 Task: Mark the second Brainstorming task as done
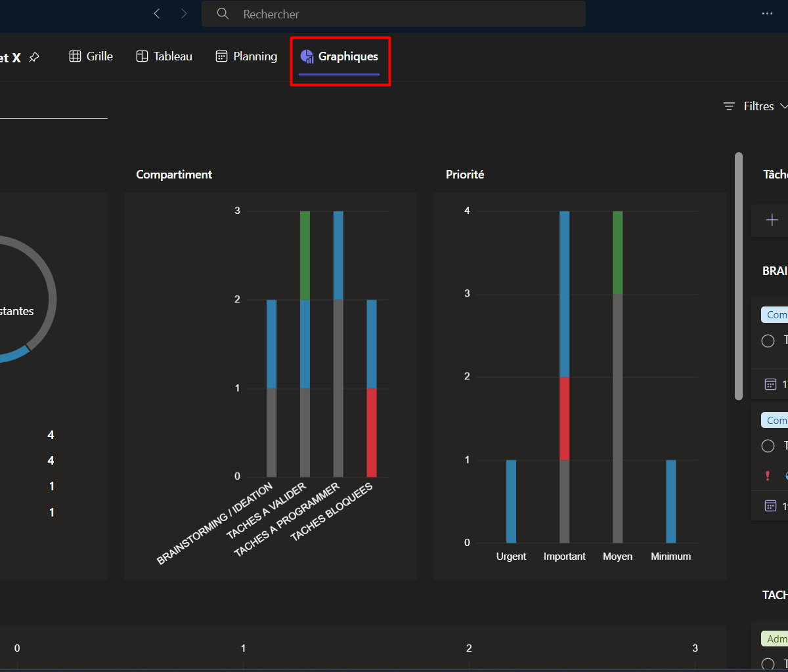click(x=768, y=446)
